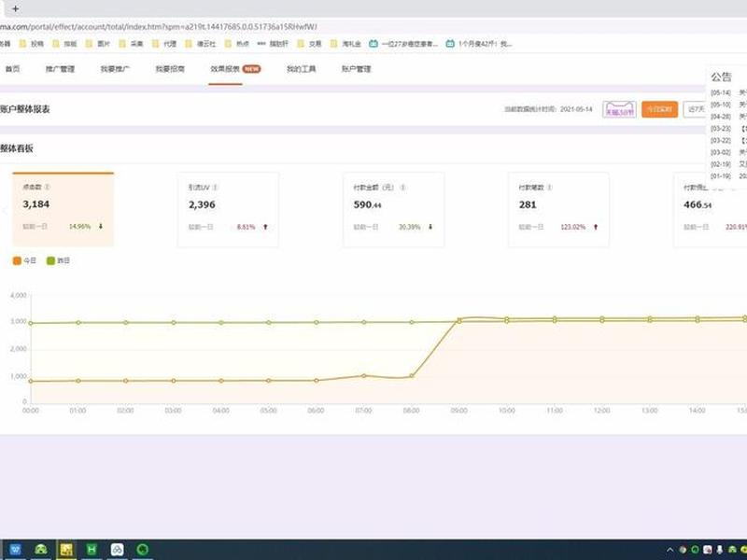Viewport: 747px width, 560px height.
Task: Click the data date 2021-05-14 text
Action: point(576,109)
